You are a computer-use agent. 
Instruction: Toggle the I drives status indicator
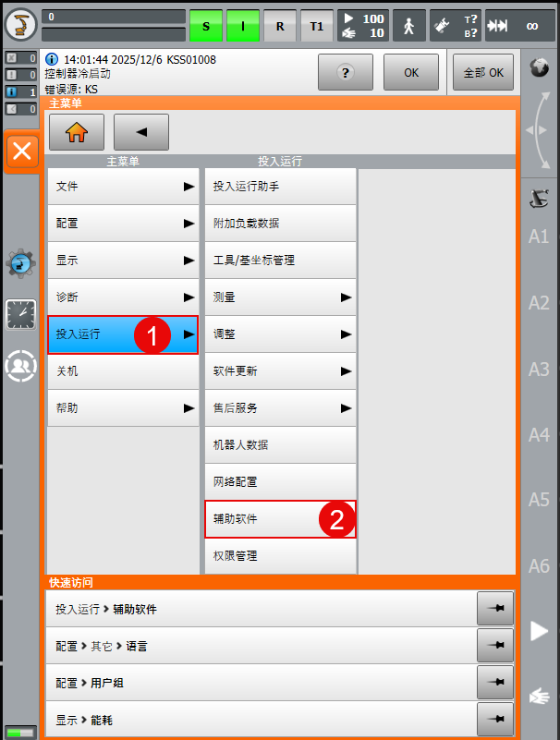pos(242,26)
